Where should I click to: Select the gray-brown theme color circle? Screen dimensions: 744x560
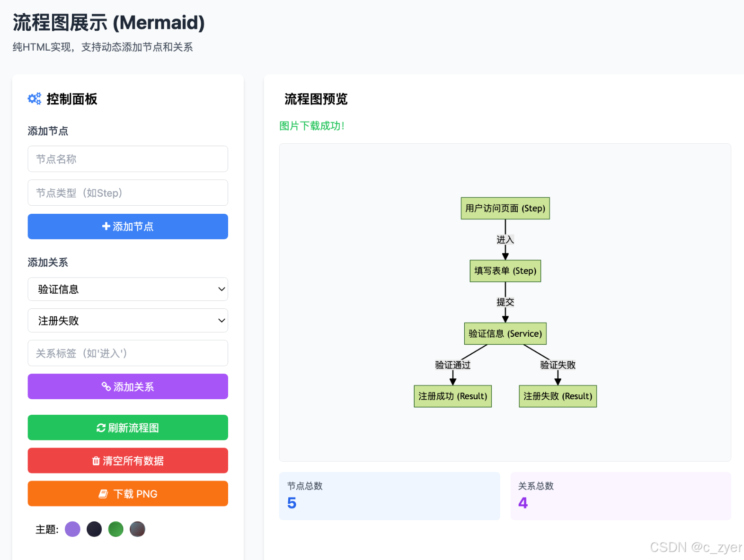pos(138,529)
